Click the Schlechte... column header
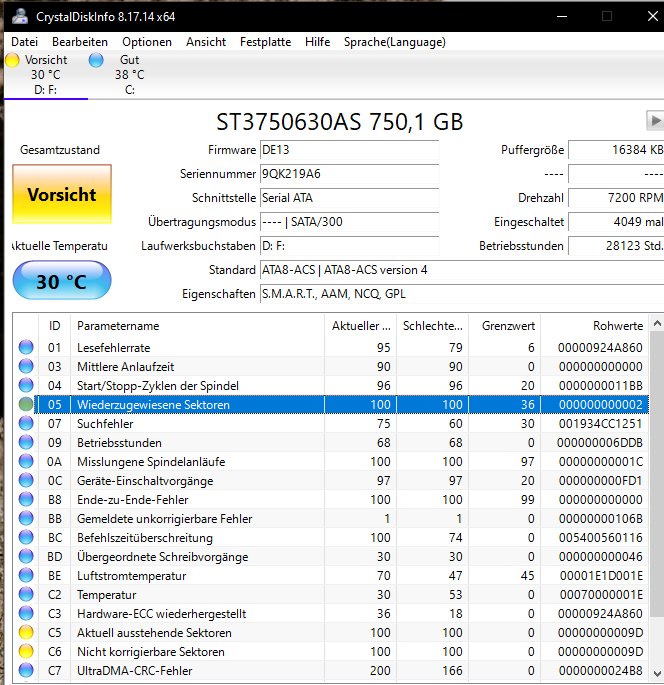Viewport: 664px width, 685px height. click(432, 326)
